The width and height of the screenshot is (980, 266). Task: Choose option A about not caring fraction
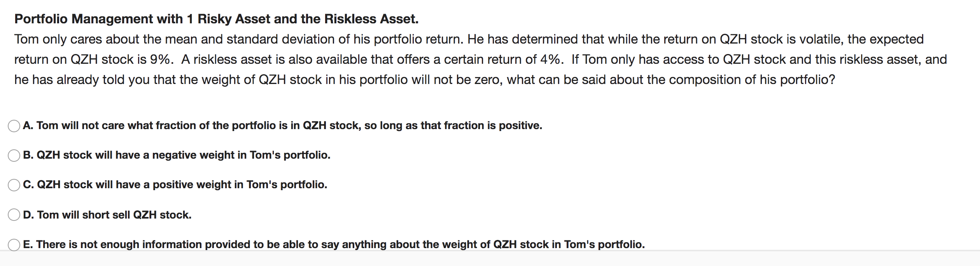click(14, 125)
